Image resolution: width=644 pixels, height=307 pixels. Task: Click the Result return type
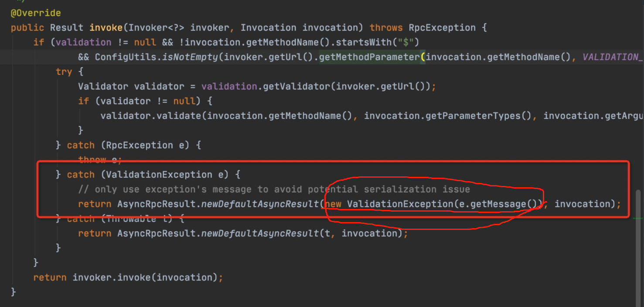coord(67,28)
